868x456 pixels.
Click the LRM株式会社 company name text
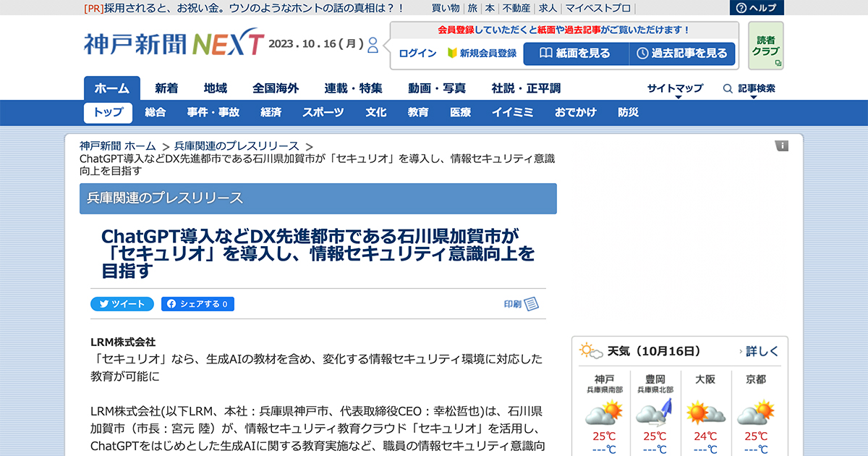point(123,342)
